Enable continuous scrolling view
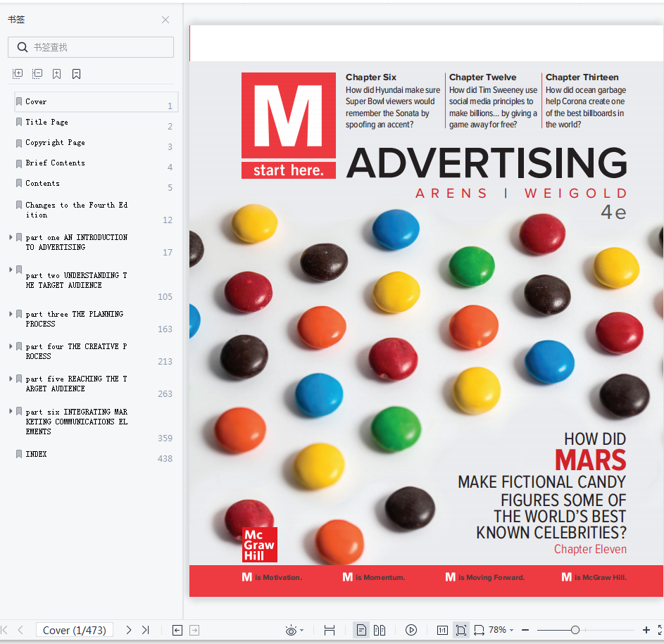Image resolution: width=664 pixels, height=644 pixels. click(x=330, y=630)
